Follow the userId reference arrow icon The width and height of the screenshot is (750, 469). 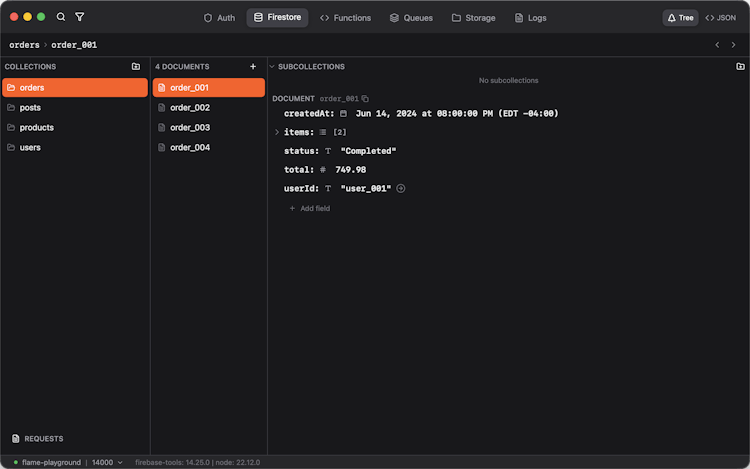(x=401, y=188)
